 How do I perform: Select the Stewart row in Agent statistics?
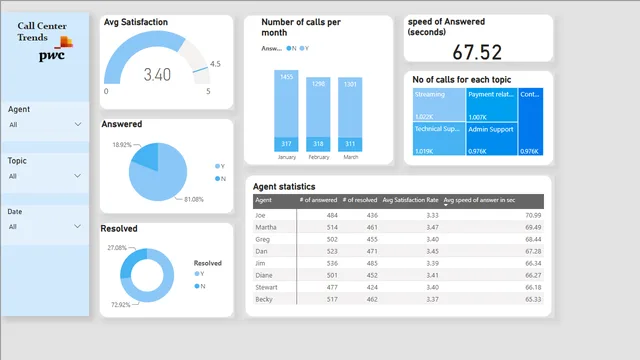point(398,287)
